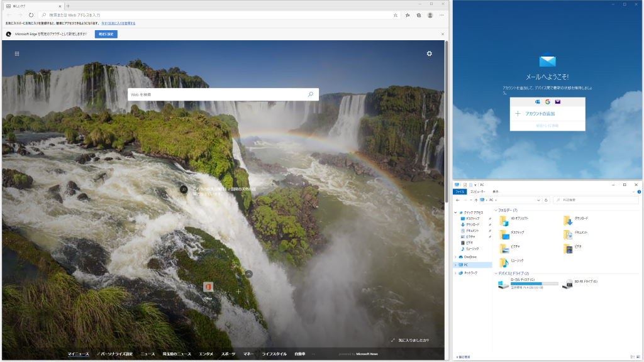This screenshot has width=644, height=362.
Task: Select the News feed tab
Action: coord(147,354)
